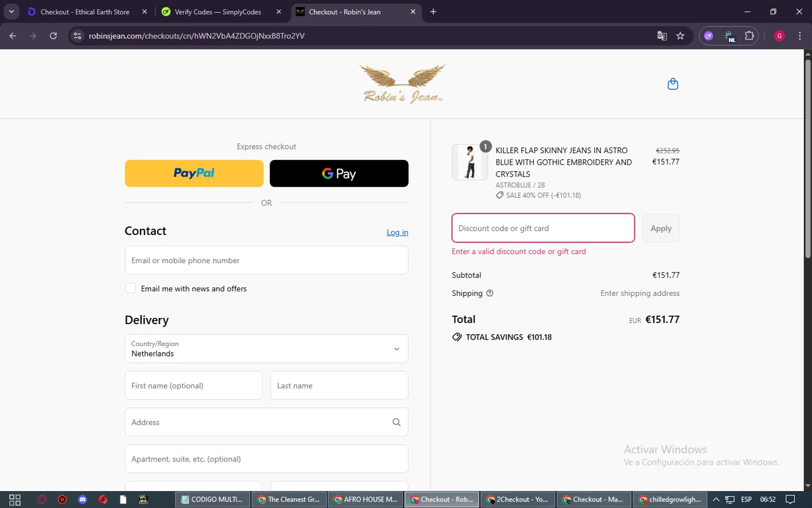Viewport: 812px width, 508px height.
Task: Click the Robin's Jean winged logo
Action: [402, 83]
